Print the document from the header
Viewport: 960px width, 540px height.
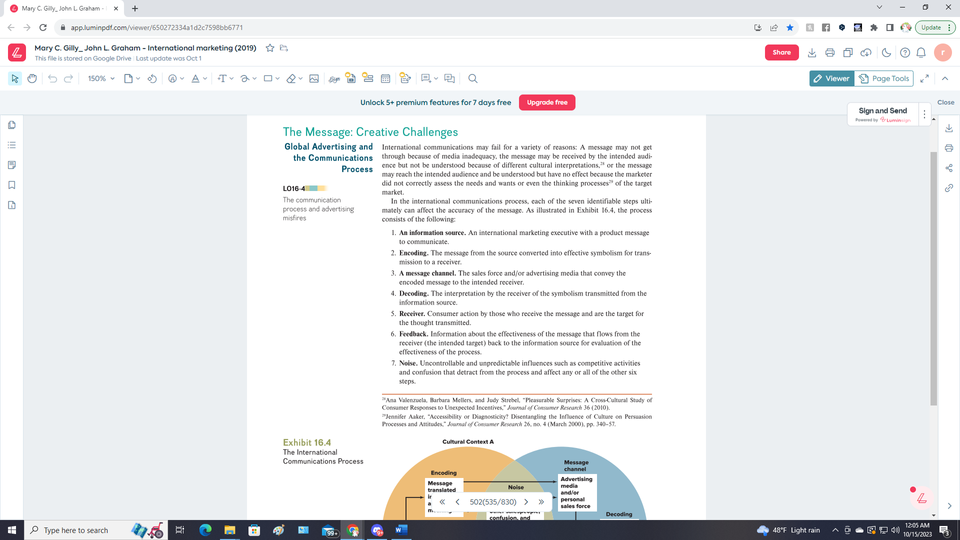[x=830, y=53]
